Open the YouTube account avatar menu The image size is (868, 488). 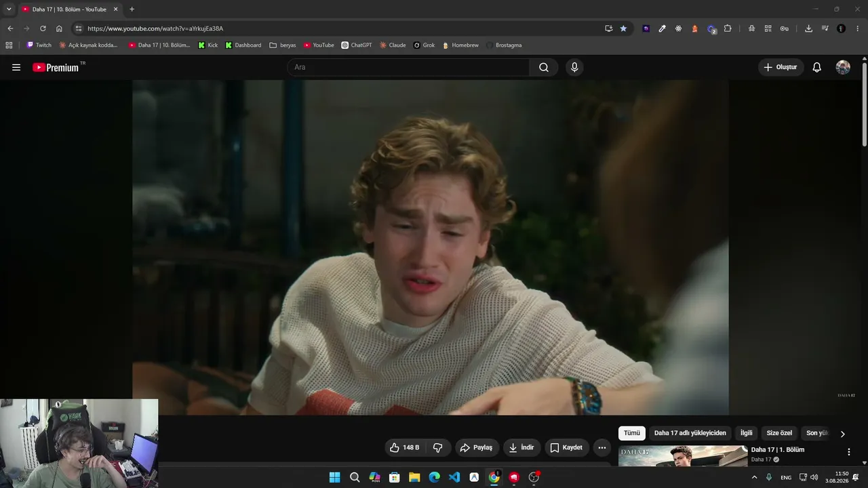coord(843,67)
